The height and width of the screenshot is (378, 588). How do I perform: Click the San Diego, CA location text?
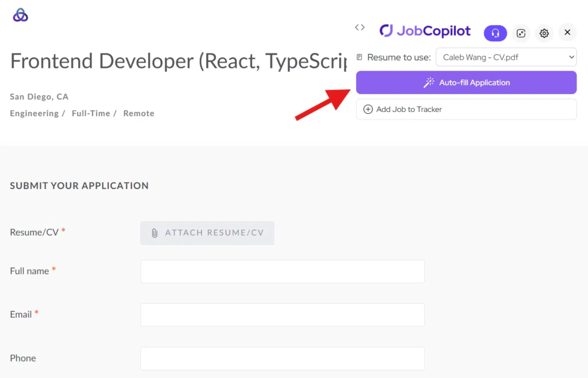click(x=39, y=97)
